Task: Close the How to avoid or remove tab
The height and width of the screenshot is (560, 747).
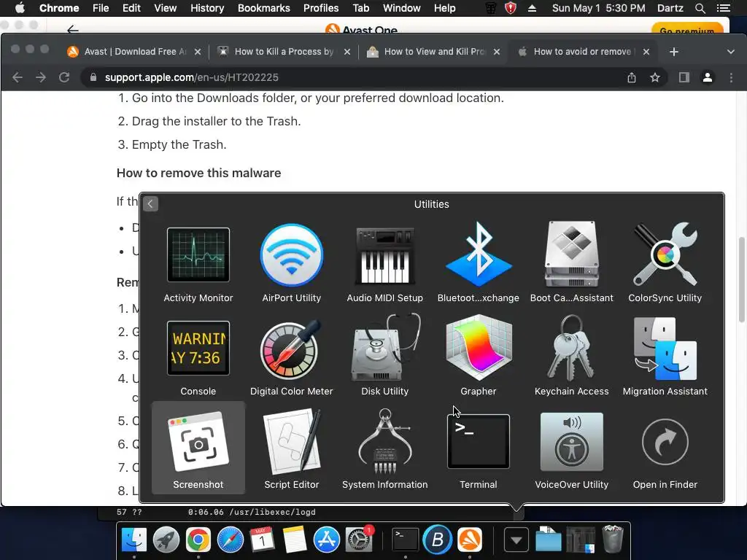Action: pyautogui.click(x=646, y=52)
